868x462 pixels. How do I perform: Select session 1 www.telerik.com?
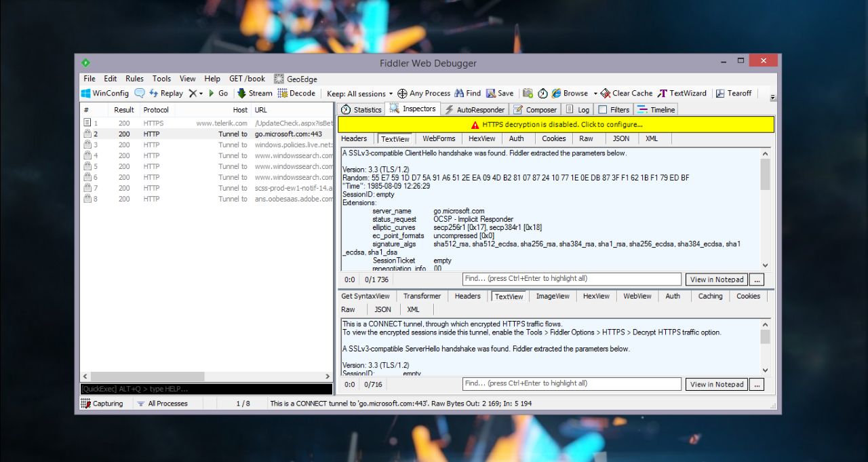(x=208, y=123)
